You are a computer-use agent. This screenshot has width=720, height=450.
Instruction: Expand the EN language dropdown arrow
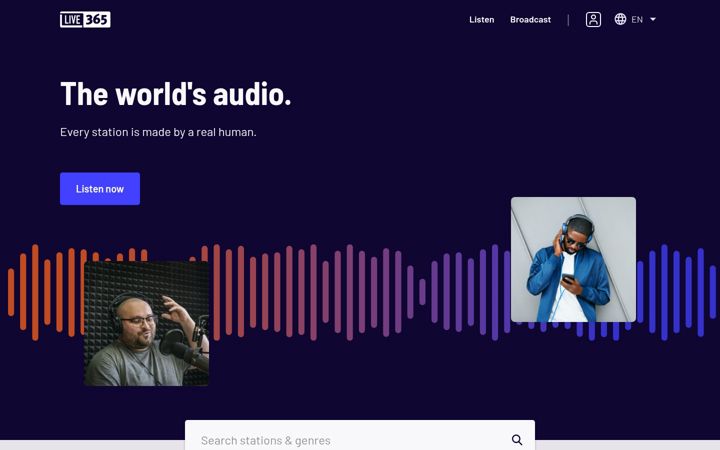coord(653,19)
